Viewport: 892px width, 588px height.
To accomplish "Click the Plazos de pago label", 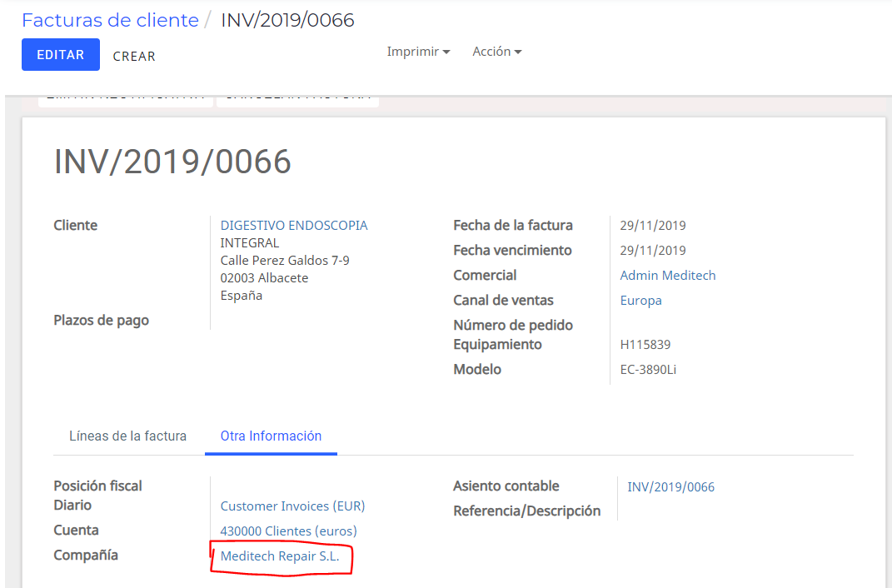I will (x=102, y=320).
